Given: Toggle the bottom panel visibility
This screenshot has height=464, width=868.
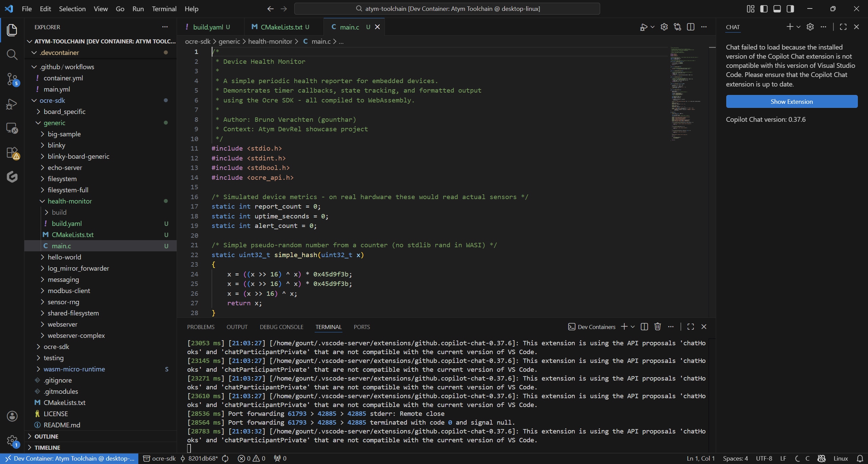Looking at the screenshot, I should (777, 8).
